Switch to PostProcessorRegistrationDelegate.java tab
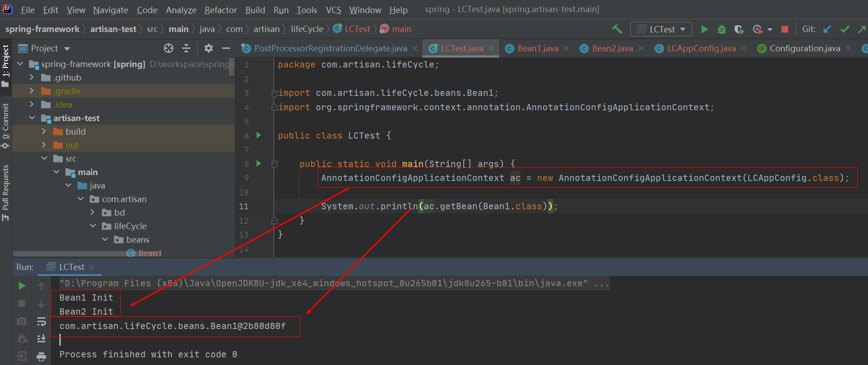868x365 pixels. pos(331,48)
